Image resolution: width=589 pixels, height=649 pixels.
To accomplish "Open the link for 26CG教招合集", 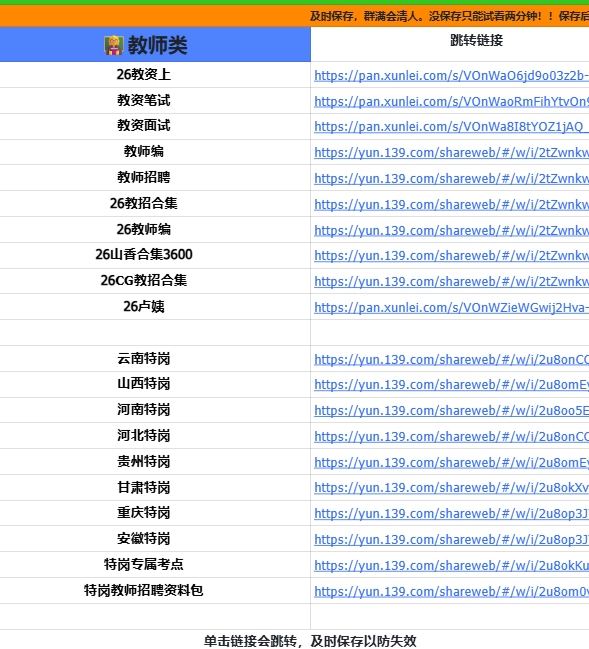I will click(451, 281).
